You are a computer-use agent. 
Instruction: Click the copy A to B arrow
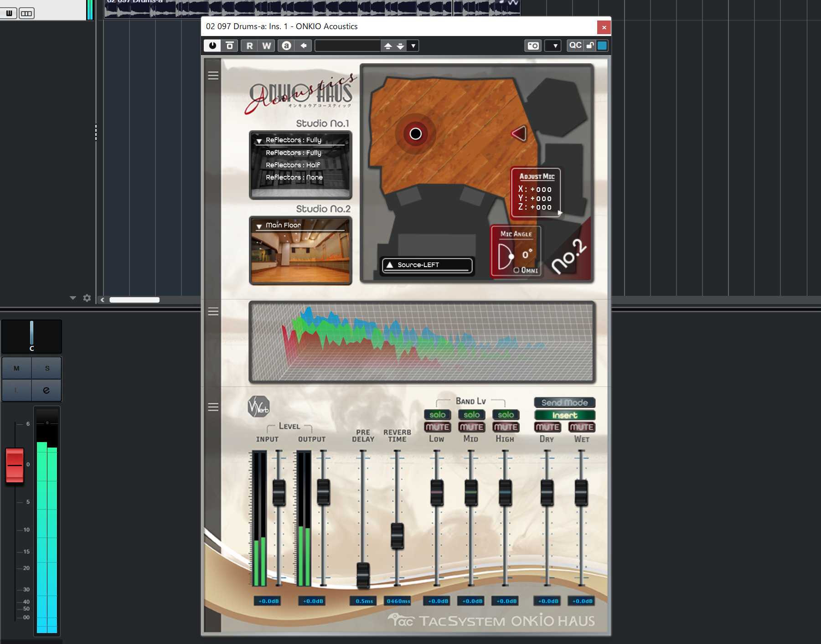(304, 46)
